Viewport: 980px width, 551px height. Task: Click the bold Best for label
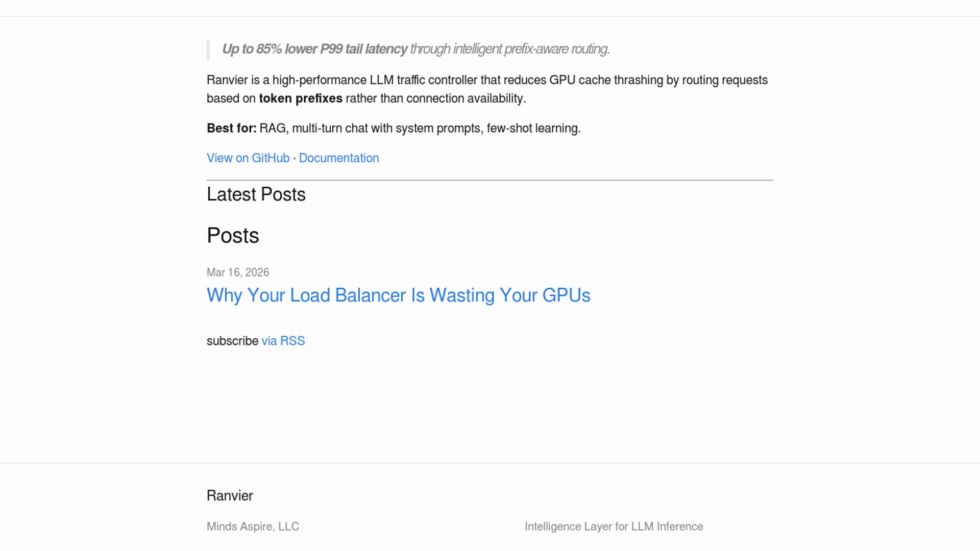coord(231,128)
